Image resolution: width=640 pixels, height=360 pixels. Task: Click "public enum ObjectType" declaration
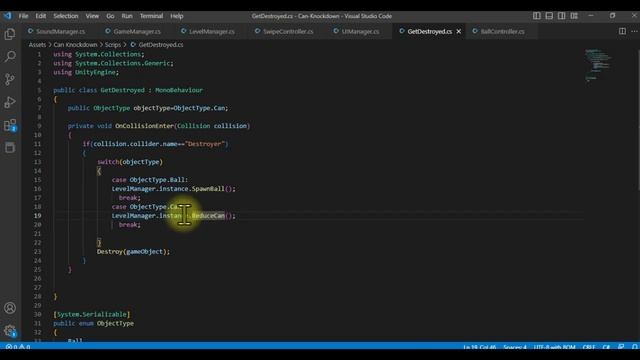tap(93, 323)
